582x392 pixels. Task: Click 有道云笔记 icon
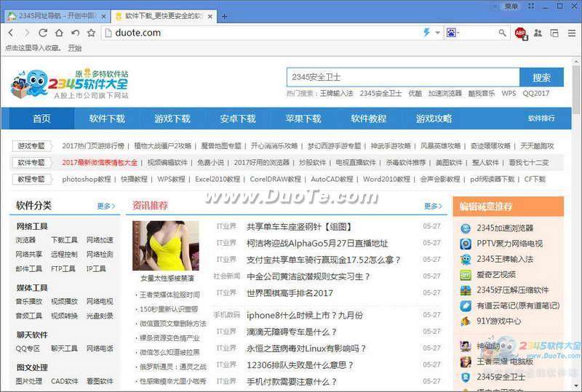point(466,306)
